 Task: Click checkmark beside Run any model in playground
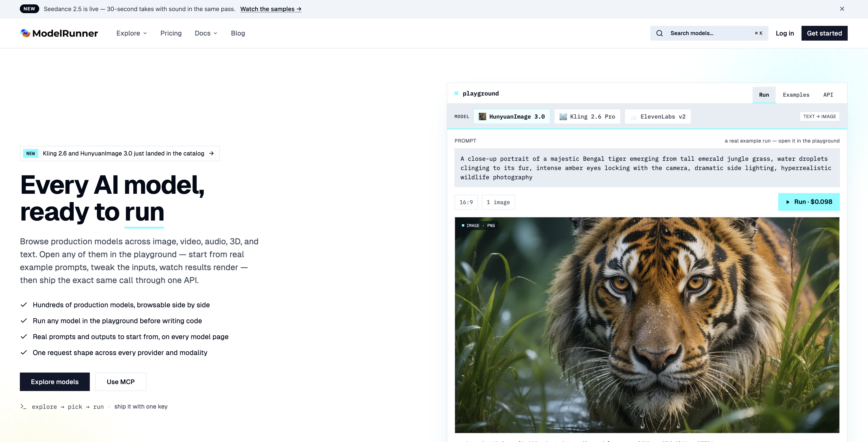coord(24,320)
